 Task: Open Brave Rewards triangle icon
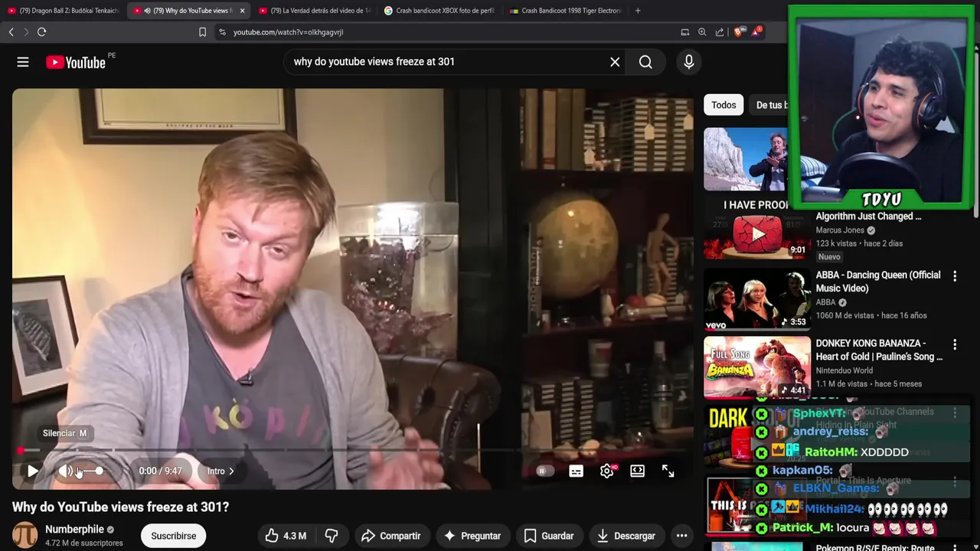point(756,32)
